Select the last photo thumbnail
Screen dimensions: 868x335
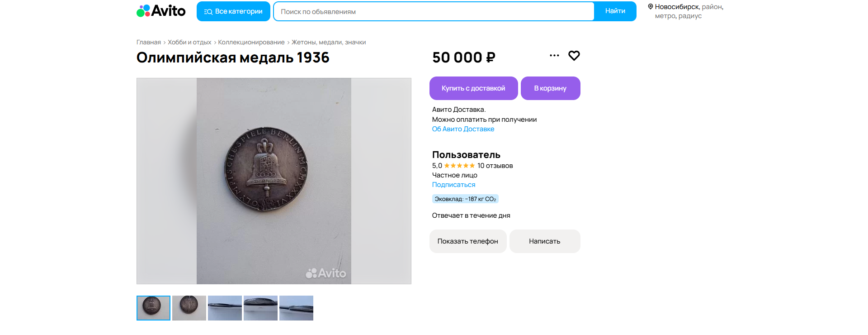[296, 308]
